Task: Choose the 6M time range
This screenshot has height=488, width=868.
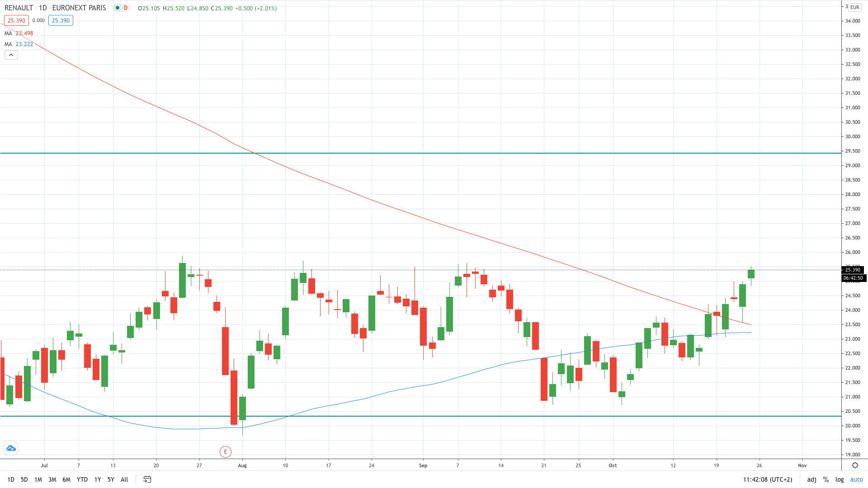Action: 66,479
